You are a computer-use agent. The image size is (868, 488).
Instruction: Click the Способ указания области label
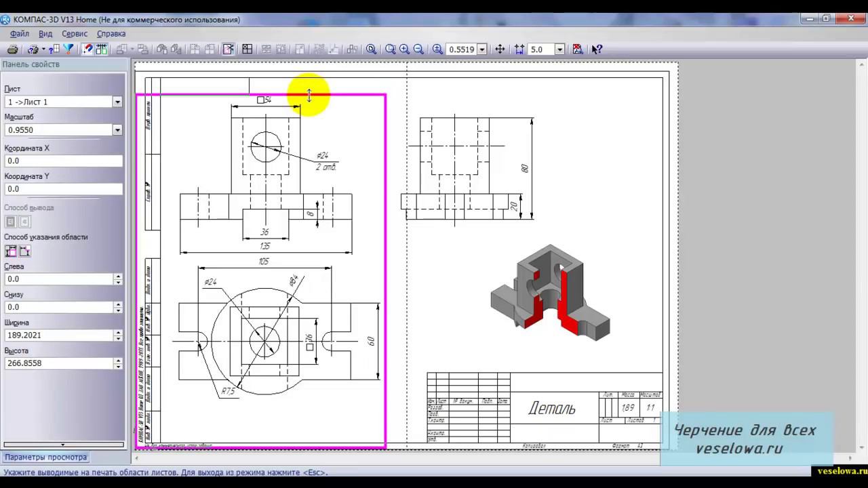[x=46, y=237]
